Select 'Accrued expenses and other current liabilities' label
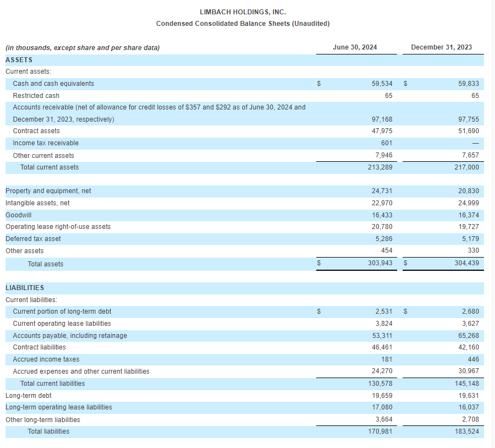495x448 pixels. click(81, 371)
